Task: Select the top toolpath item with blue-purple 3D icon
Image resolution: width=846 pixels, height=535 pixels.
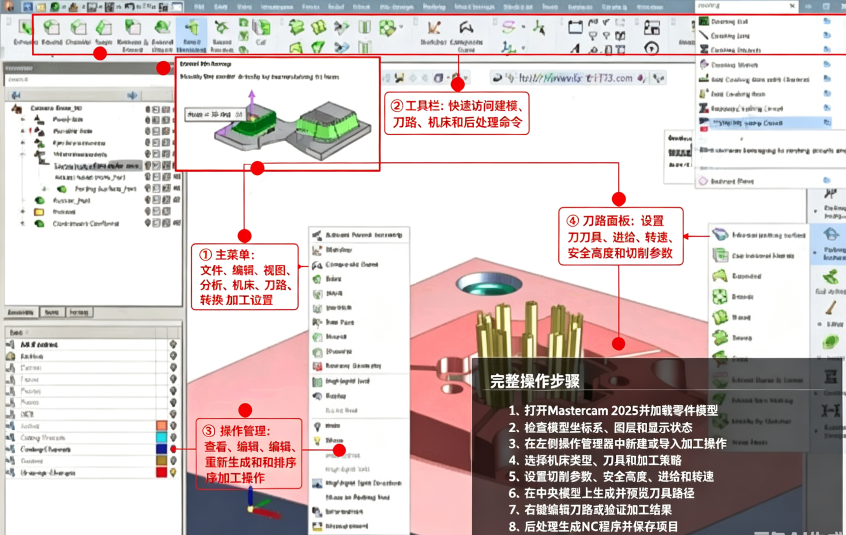Action: click(759, 235)
